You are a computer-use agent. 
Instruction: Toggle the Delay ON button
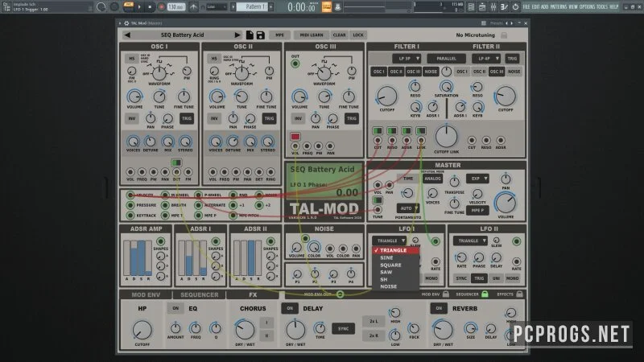click(x=290, y=308)
